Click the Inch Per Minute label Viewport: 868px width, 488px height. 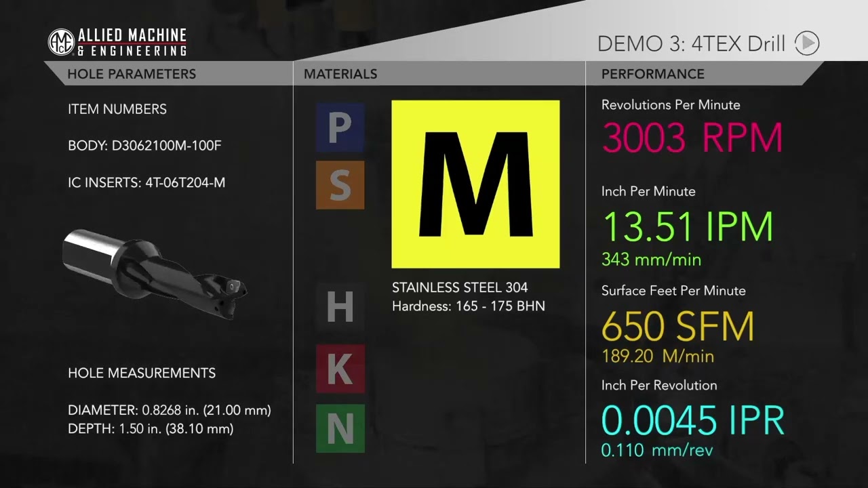point(648,192)
